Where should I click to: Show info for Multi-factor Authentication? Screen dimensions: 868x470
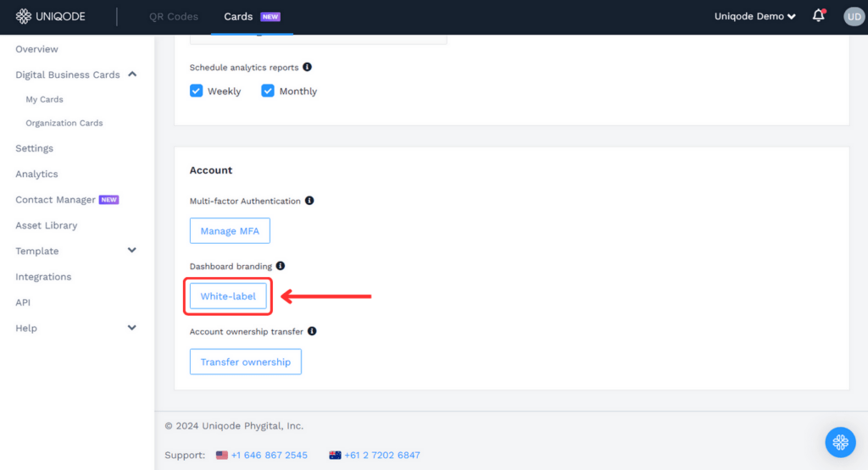309,200
